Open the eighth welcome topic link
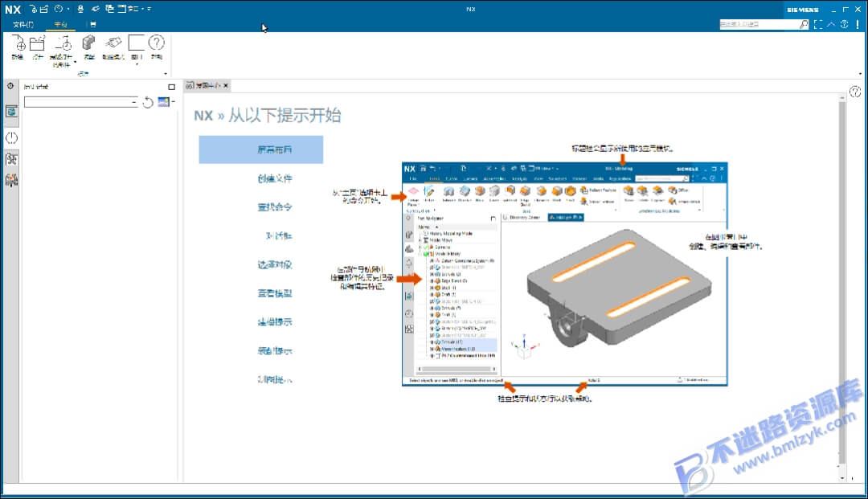868x499 pixels. [275, 350]
